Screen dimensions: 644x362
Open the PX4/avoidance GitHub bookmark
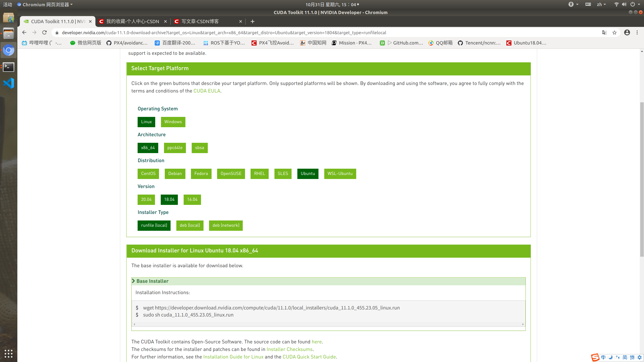click(x=127, y=43)
